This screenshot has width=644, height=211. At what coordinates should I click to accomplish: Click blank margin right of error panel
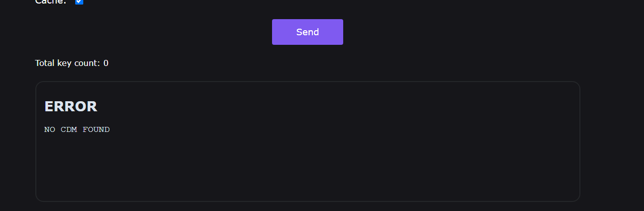(612, 141)
